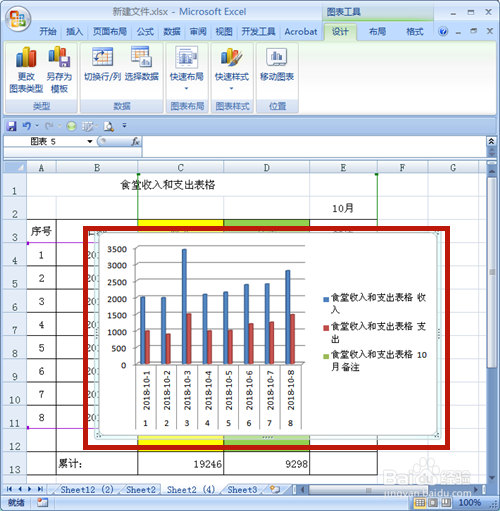Image resolution: width=500 pixels, height=511 pixels.
Task: Select the 设计 chart tools tab
Action: pos(340,32)
